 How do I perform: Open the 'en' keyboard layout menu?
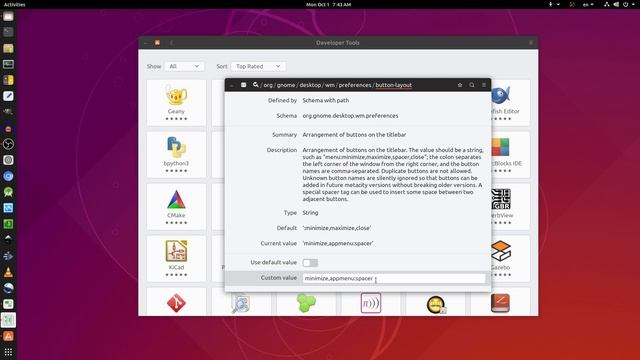[588, 4]
